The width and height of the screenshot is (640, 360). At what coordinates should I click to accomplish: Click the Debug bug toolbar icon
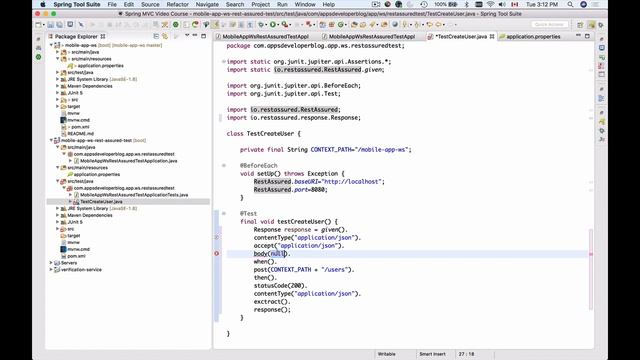point(261,25)
